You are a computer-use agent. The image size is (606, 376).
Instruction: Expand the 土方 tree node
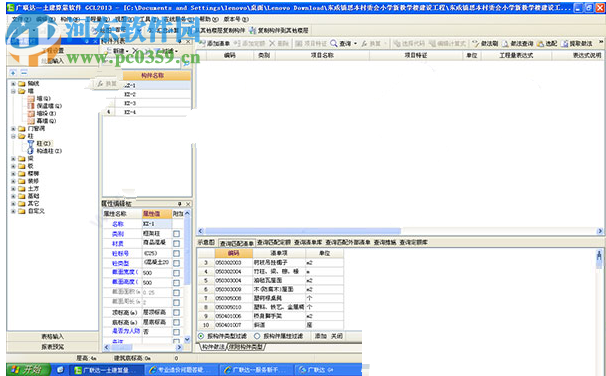[x=13, y=189]
